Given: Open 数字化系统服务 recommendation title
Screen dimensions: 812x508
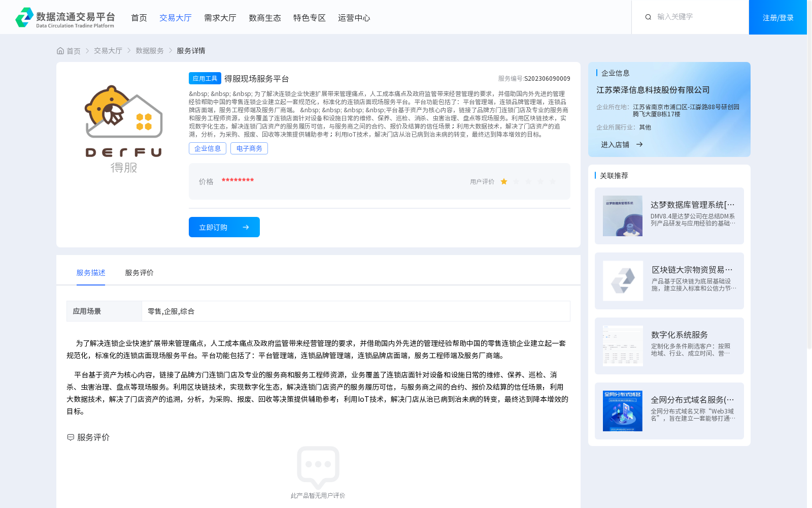Looking at the screenshot, I should 680,335.
